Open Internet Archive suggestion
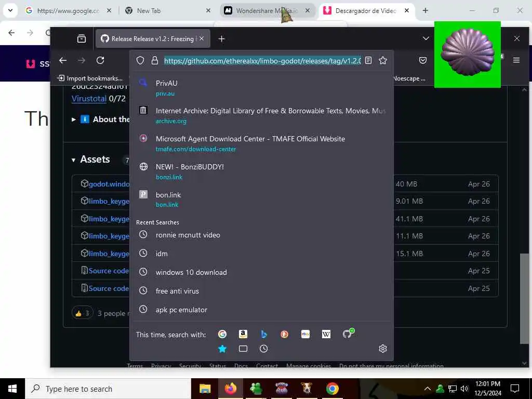This screenshot has width=532, height=399. coord(262,116)
